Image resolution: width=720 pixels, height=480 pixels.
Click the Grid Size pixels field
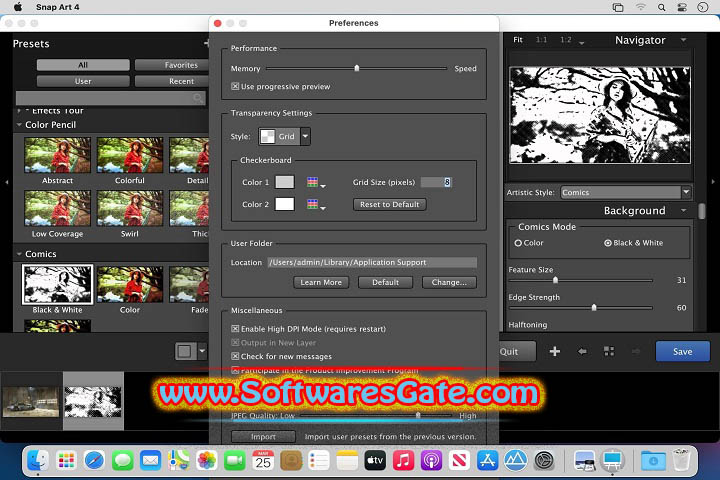tap(436, 182)
